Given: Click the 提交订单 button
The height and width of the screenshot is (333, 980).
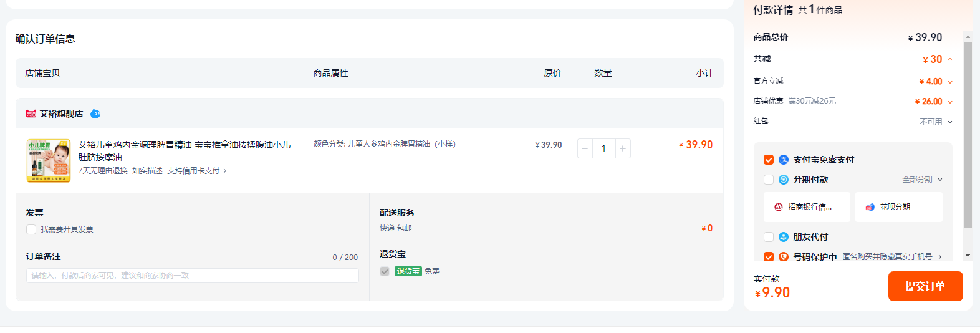Looking at the screenshot, I should click(x=925, y=286).
